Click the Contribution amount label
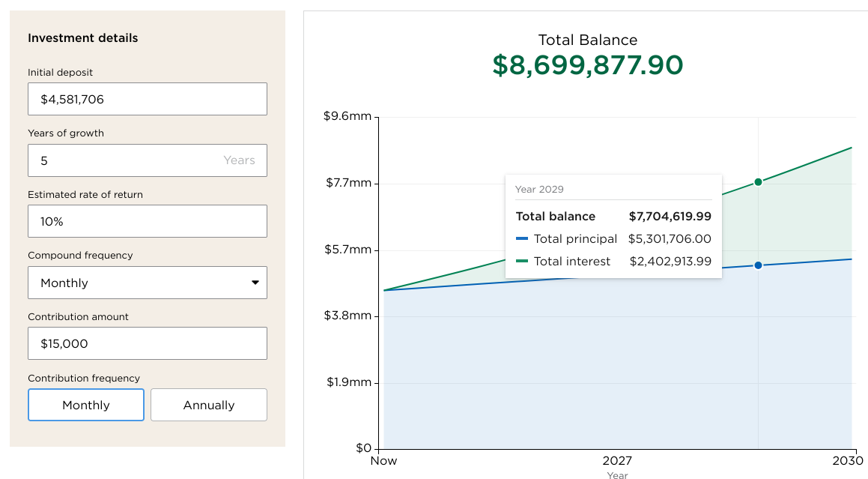This screenshot has height=479, width=868. (x=78, y=316)
